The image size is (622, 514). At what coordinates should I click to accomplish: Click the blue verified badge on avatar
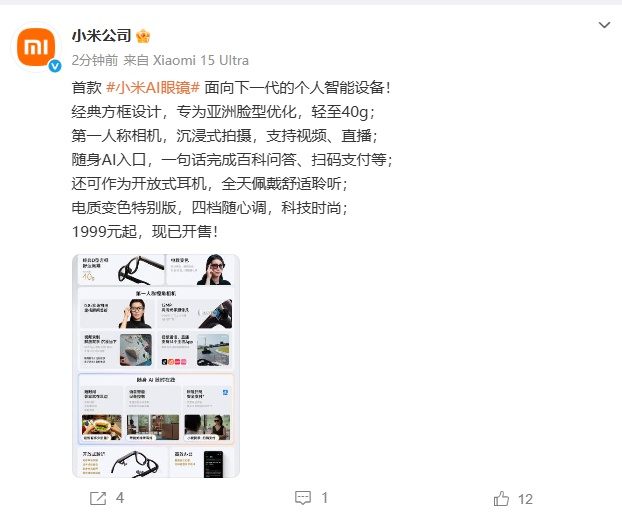pyautogui.click(x=55, y=66)
